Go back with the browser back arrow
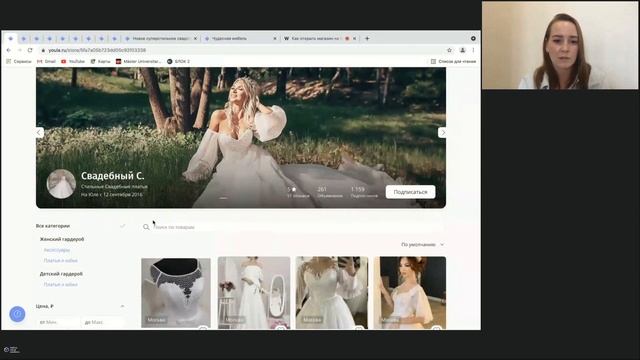The image size is (640, 360). click(x=9, y=50)
